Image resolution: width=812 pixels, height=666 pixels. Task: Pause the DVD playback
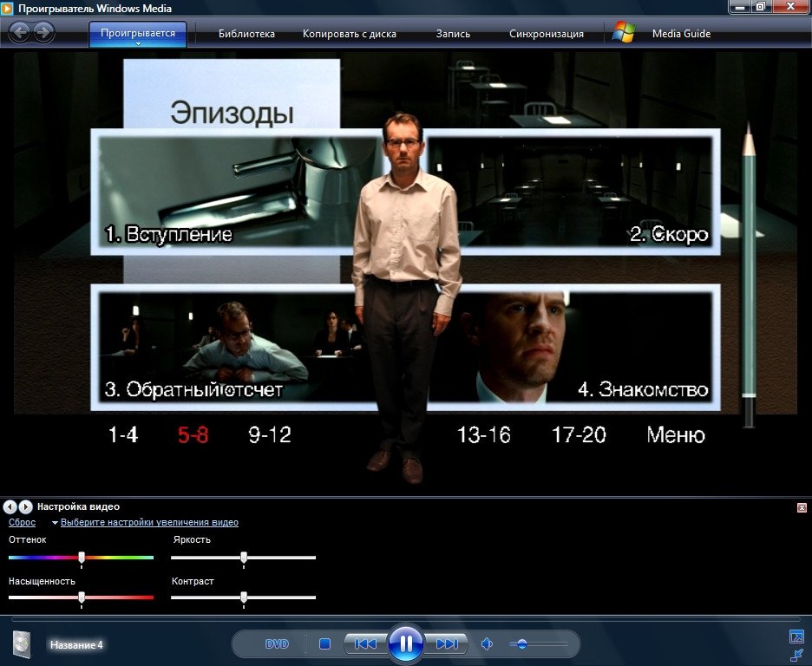coord(405,643)
